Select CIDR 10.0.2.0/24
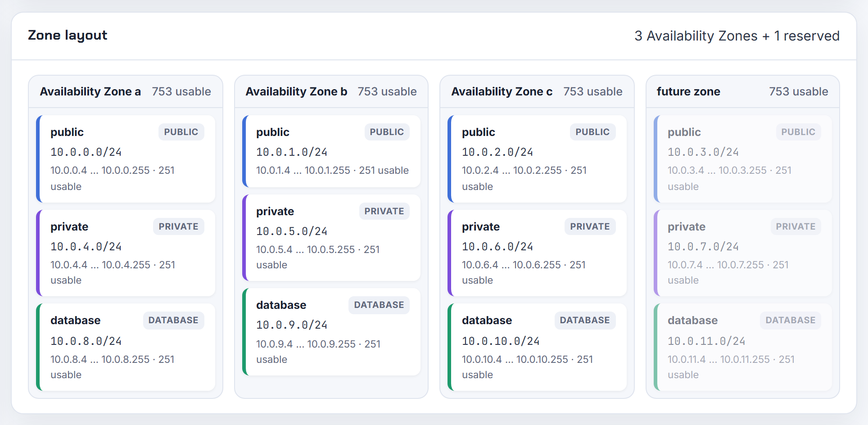This screenshot has height=425, width=868. tap(497, 152)
